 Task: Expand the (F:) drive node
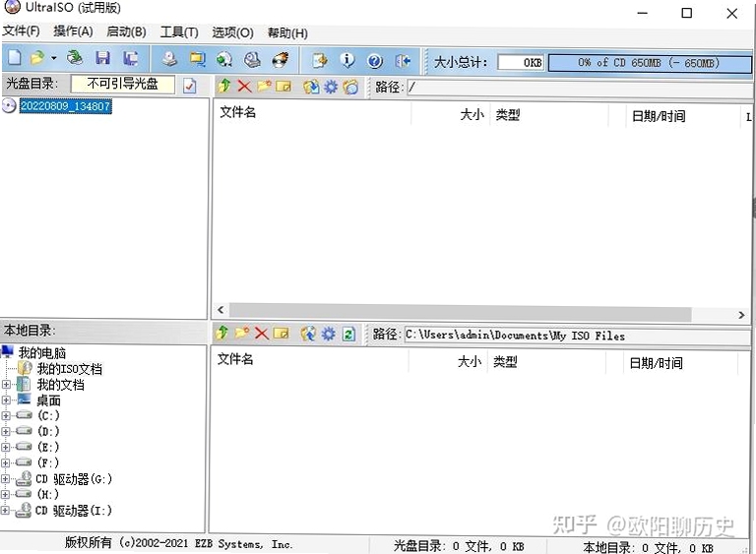tap(6, 462)
